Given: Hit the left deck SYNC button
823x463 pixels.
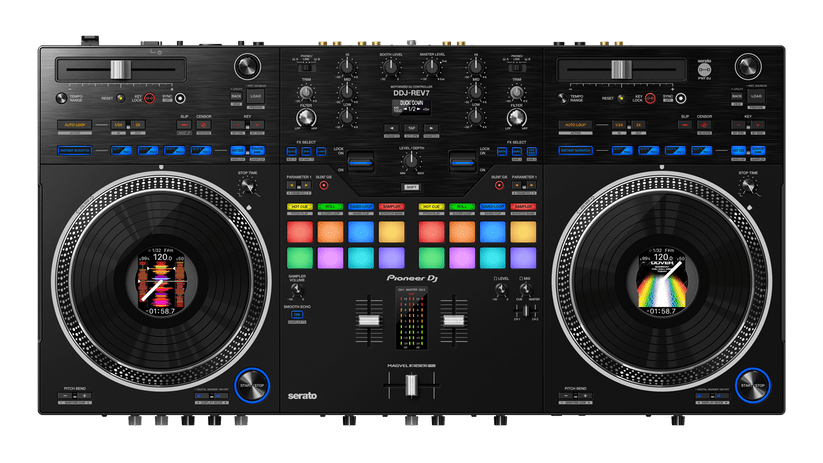Looking at the screenshot, I should pos(180,98).
